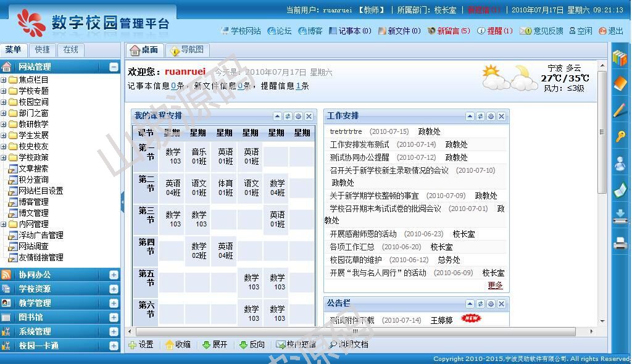The width and height of the screenshot is (632, 364).
Task: Expand the 协同办公 menu section
Action: pyautogui.click(x=114, y=275)
